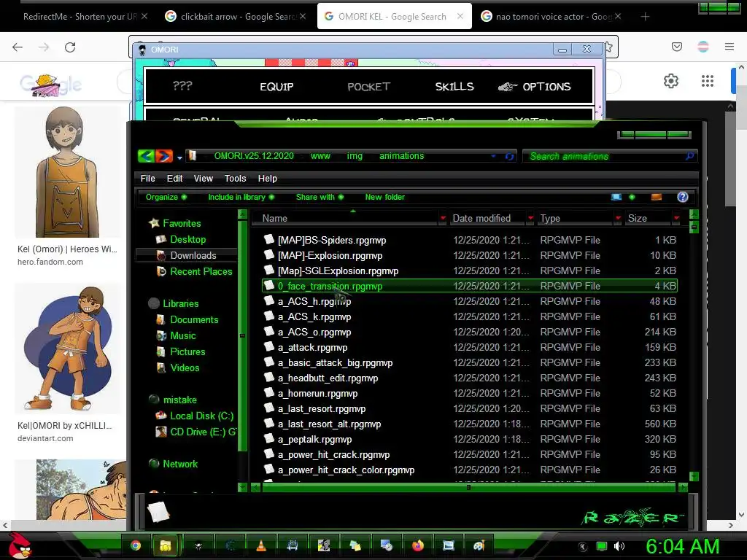Show hidden system tray icons

coord(583,547)
